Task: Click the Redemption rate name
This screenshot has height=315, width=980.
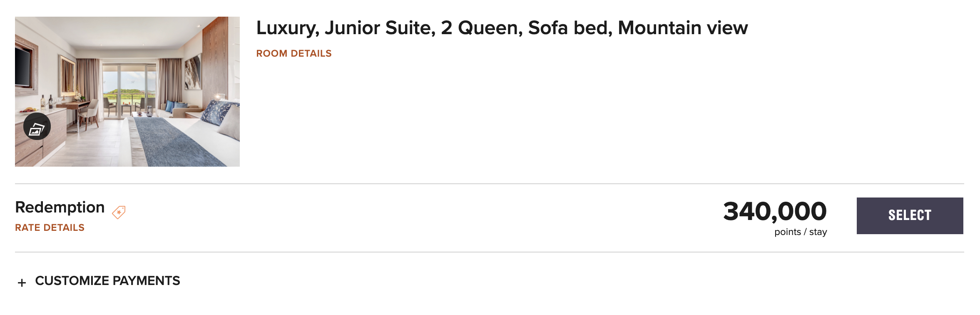Action: coord(60,207)
